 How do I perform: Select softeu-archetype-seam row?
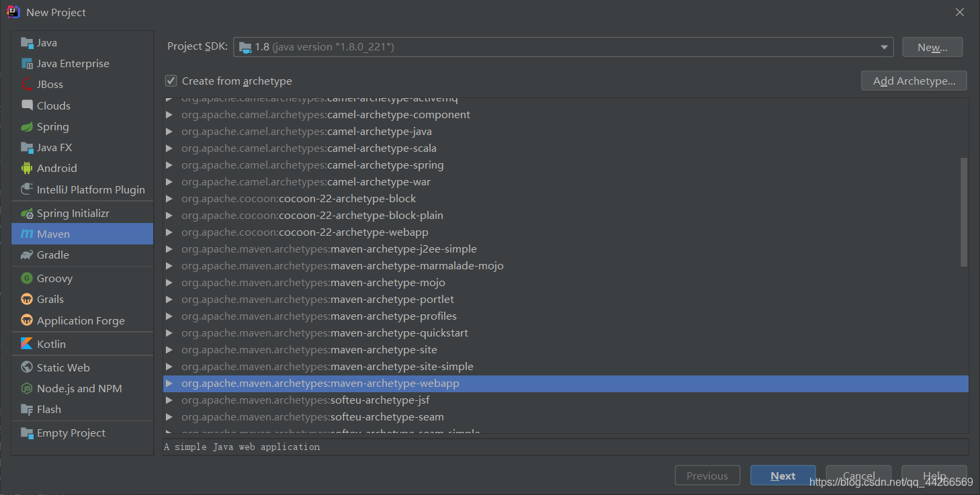point(566,417)
